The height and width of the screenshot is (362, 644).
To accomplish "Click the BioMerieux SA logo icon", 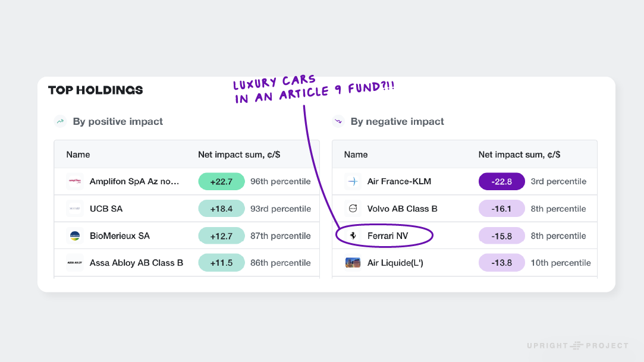I will pyautogui.click(x=74, y=236).
